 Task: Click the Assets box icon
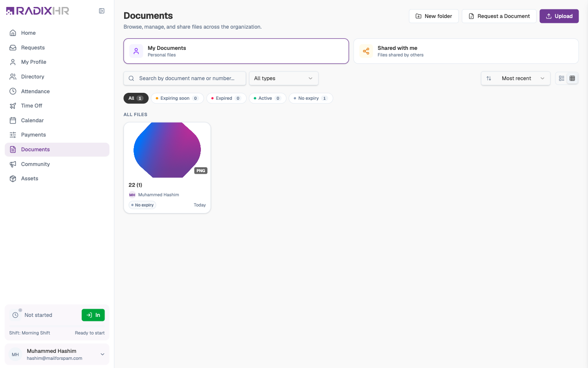13,179
